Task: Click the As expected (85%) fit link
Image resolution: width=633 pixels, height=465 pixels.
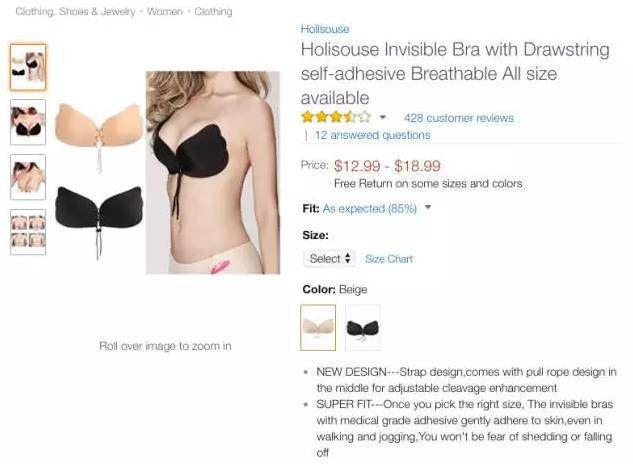Action: coord(369,208)
